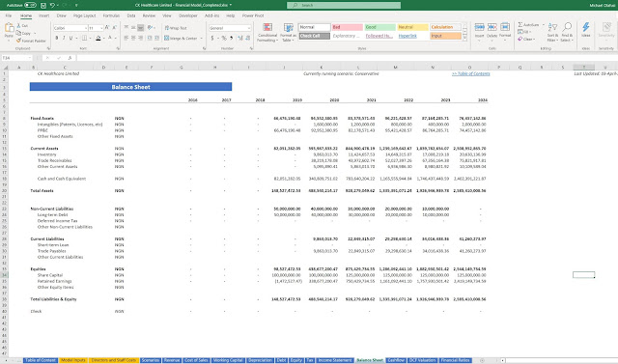Click the Undo arrow icon
Image resolution: width=618 pixels, height=364 pixels.
[x=52, y=5]
